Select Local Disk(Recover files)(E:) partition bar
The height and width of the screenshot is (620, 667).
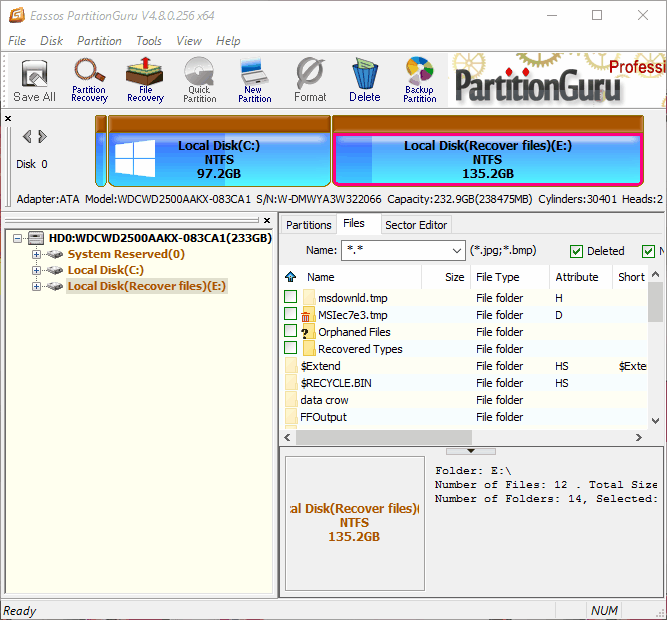488,151
